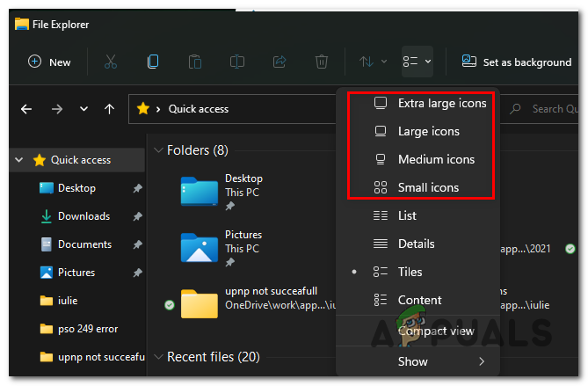
Task: Click the Copy icon in toolbar
Action: pyautogui.click(x=153, y=62)
